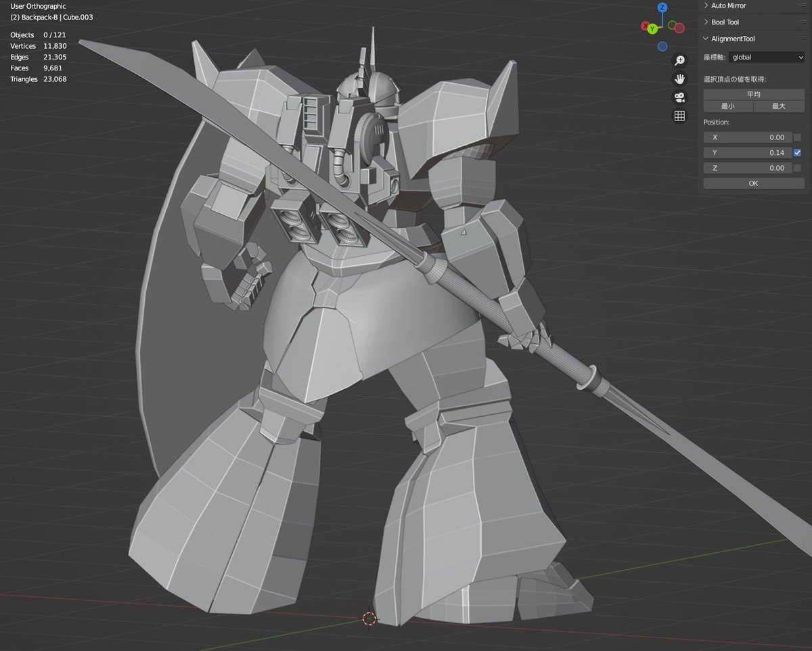Screen dimensions: 812x651
Task: Click the negative Y axis gizmo ball
Action: [x=673, y=26]
